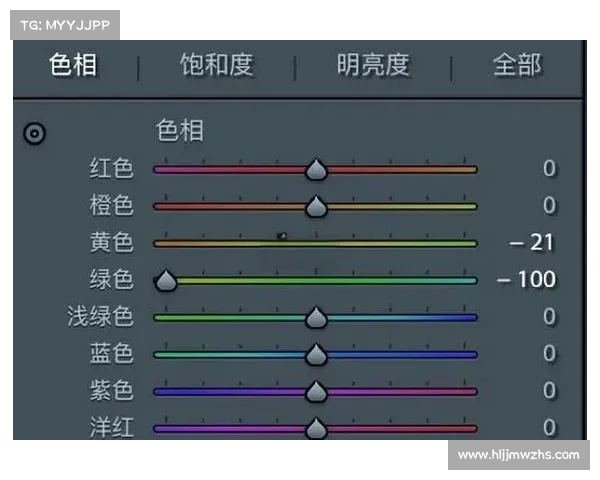Image resolution: width=600 pixels, height=480 pixels.
Task: Click the 绿色 slider handle at far left
Action: pyautogui.click(x=166, y=281)
